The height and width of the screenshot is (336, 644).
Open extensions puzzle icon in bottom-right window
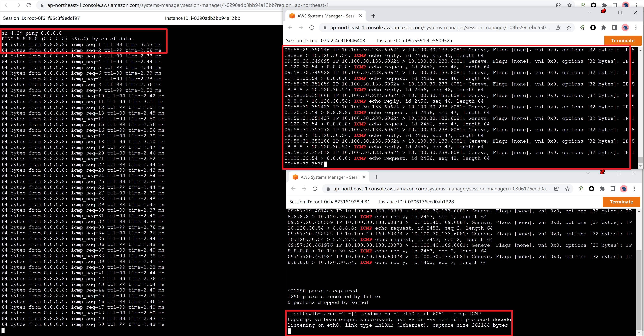click(602, 189)
